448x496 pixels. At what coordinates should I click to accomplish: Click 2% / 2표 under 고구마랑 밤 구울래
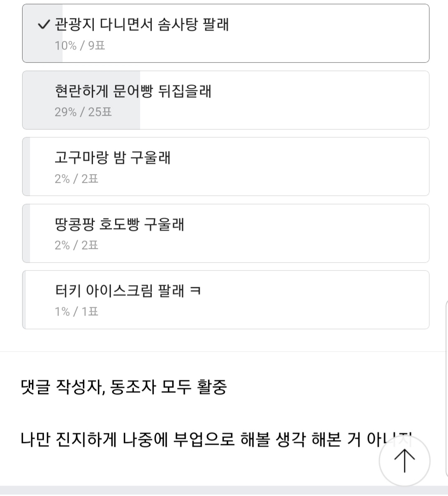point(76,179)
